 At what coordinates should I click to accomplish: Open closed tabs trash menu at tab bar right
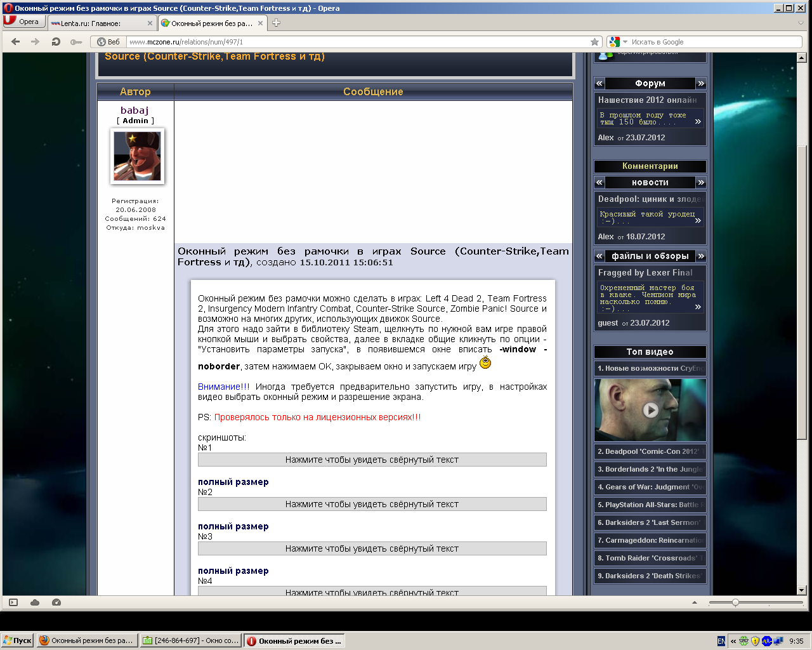pos(801,23)
